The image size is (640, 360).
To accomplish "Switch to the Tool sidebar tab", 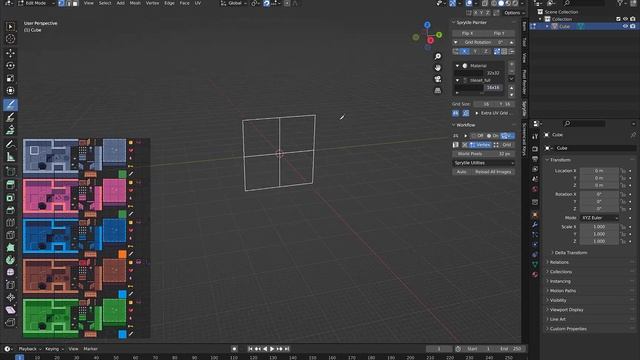I will click(x=524, y=42).
